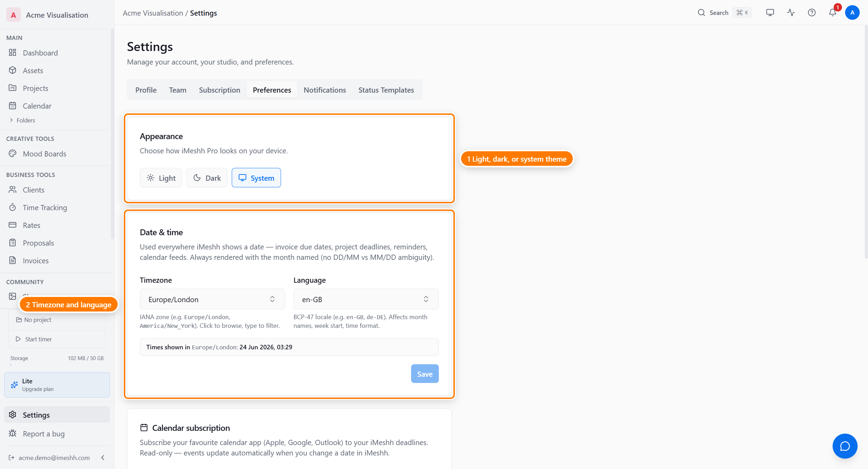This screenshot has width=868, height=469.
Task: Click the Proposals clipboard icon
Action: coord(12,242)
